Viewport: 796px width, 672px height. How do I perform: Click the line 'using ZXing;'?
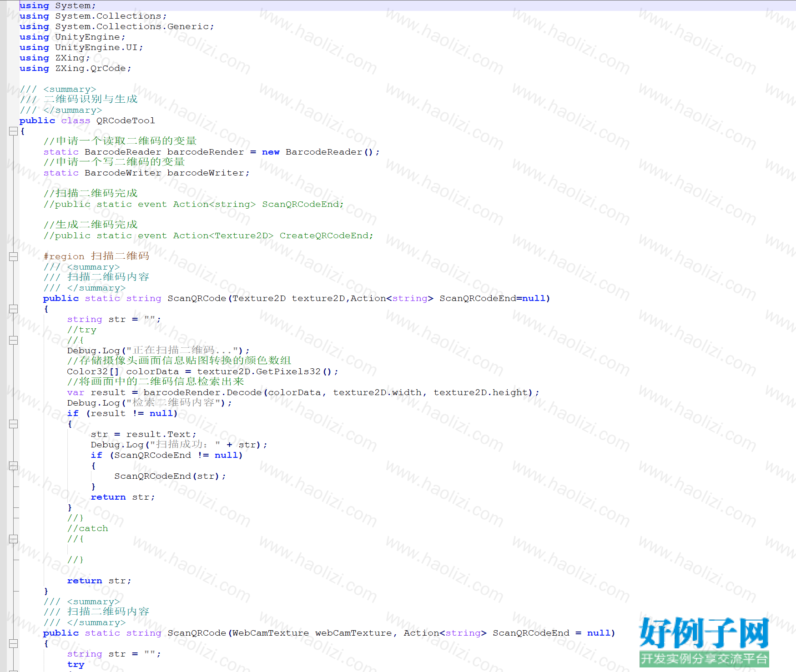[55, 58]
